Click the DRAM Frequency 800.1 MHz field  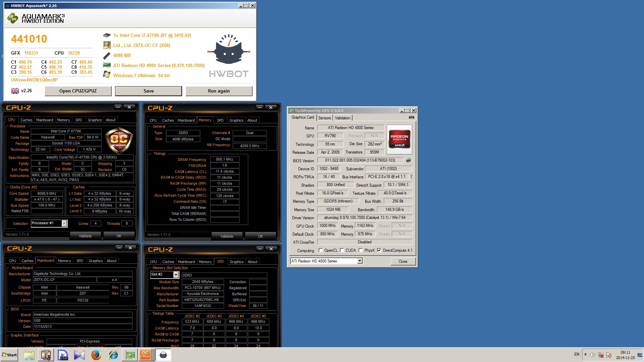pos(224,160)
